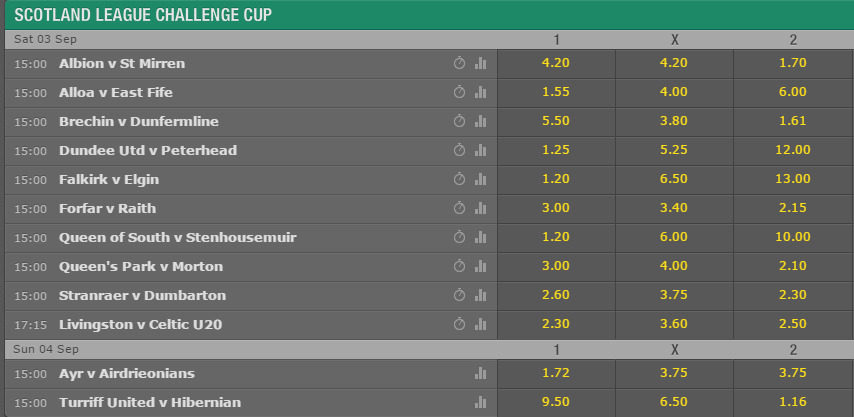Screen dimensions: 854x417
Task: Click the stopwatch icon for Albion v St Mirren
Action: click(x=459, y=63)
